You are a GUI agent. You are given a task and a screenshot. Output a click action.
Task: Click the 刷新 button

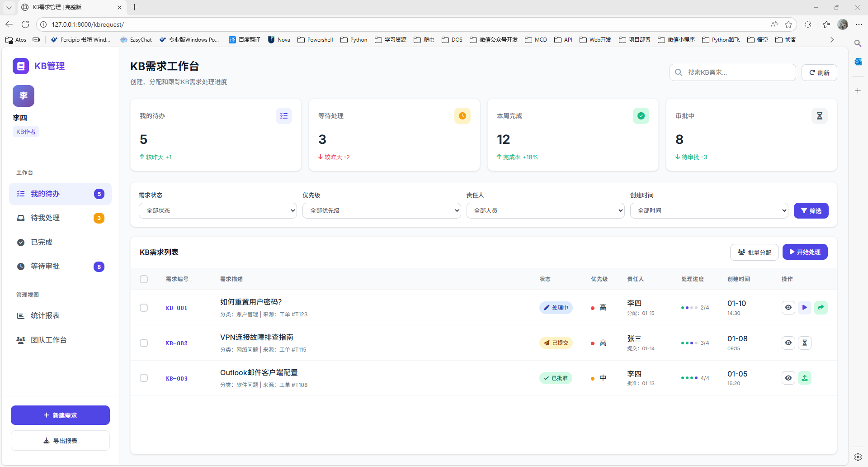click(819, 73)
